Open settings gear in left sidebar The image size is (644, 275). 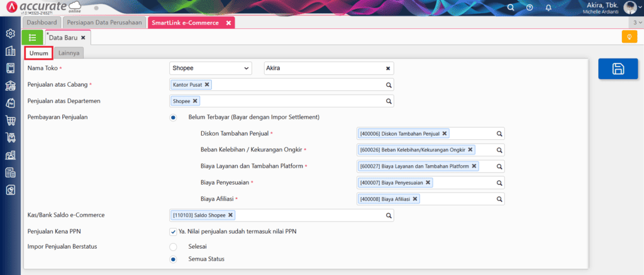(10, 33)
